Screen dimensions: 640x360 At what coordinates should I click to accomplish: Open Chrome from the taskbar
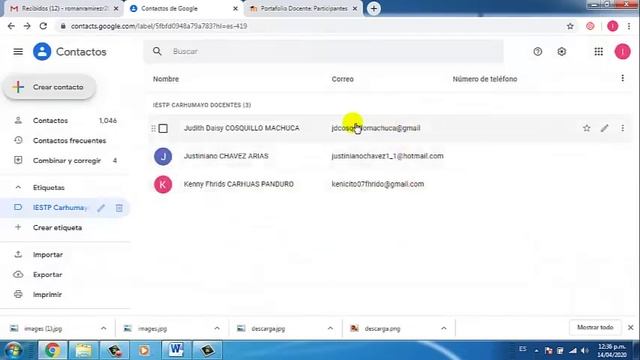52,350
